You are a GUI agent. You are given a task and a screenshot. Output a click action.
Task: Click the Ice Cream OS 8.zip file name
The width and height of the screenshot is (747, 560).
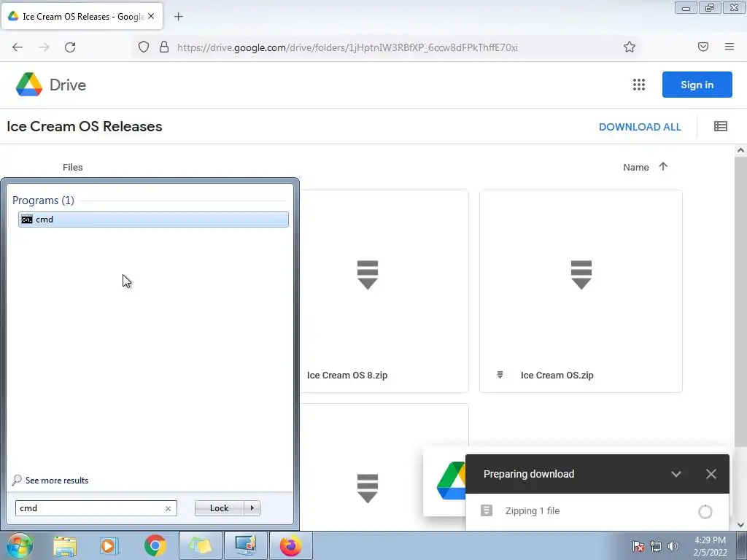coord(347,376)
